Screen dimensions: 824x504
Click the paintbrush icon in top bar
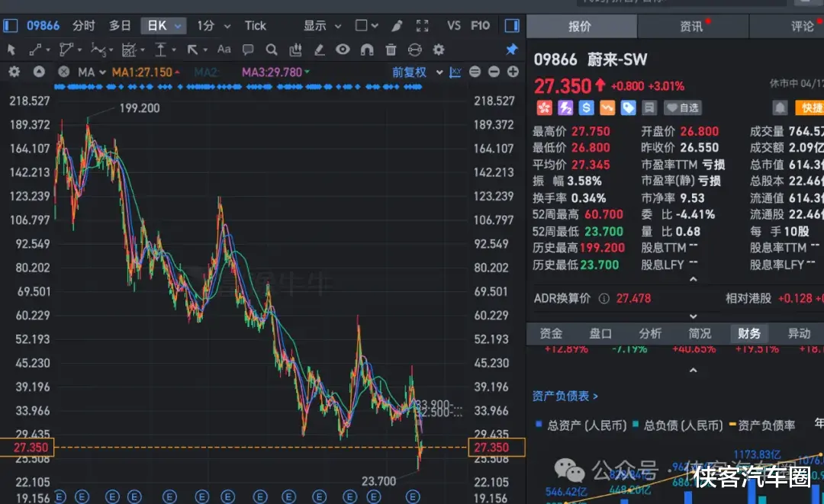coord(398,26)
